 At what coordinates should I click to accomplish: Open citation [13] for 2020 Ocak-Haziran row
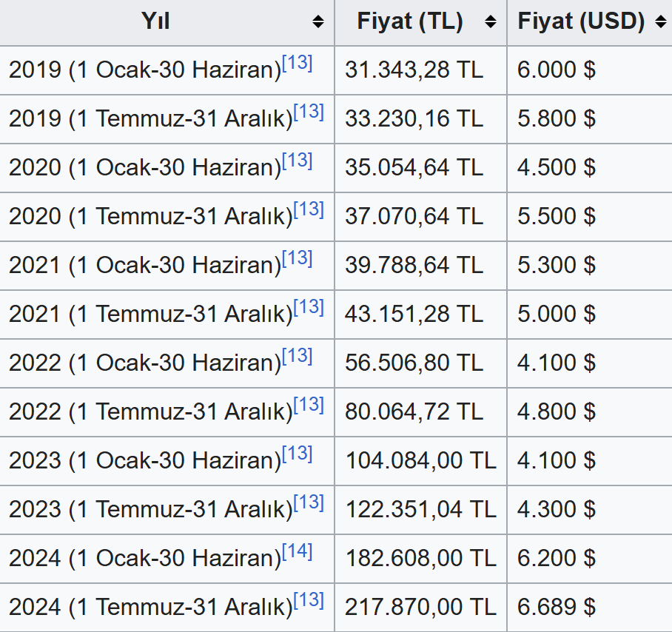pyautogui.click(x=298, y=161)
